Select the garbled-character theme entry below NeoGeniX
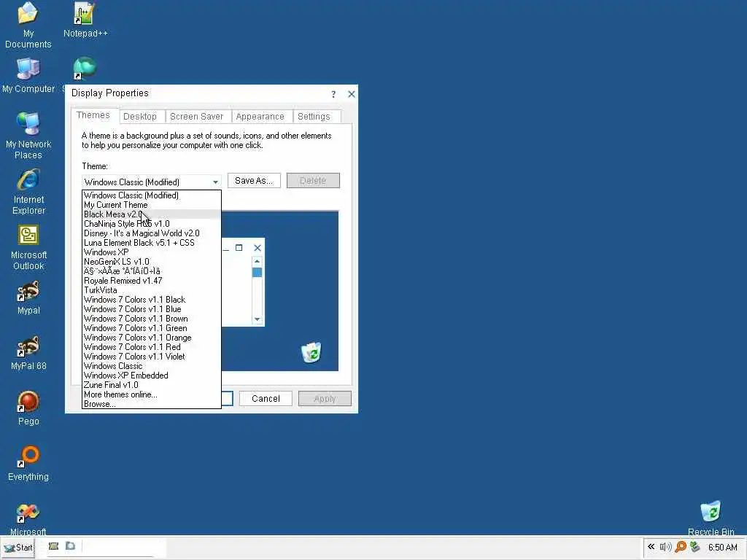 click(152, 271)
